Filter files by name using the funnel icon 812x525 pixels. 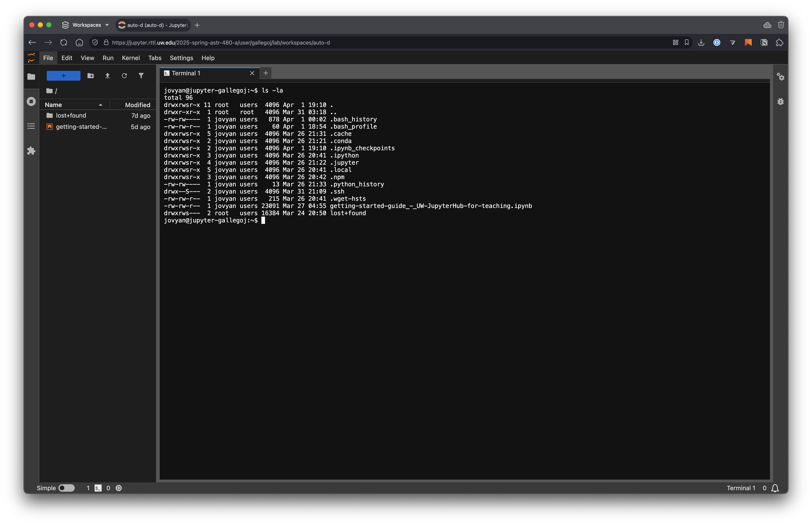pyautogui.click(x=141, y=76)
